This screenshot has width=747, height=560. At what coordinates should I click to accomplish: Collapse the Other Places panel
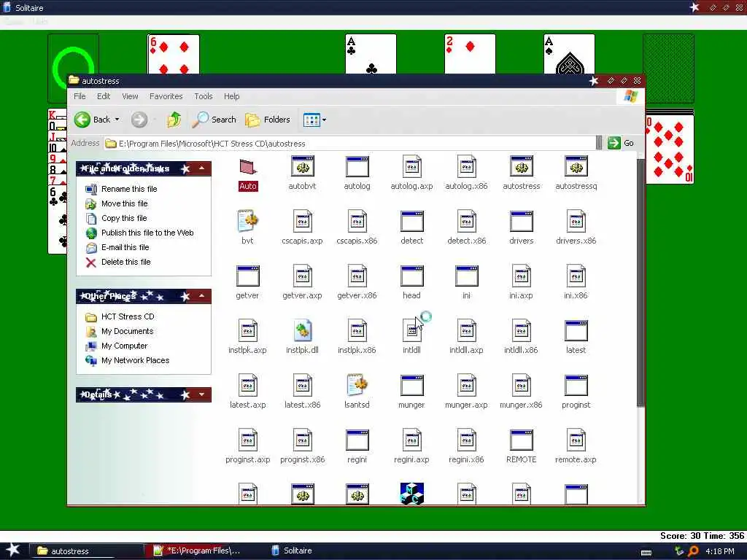click(x=202, y=296)
